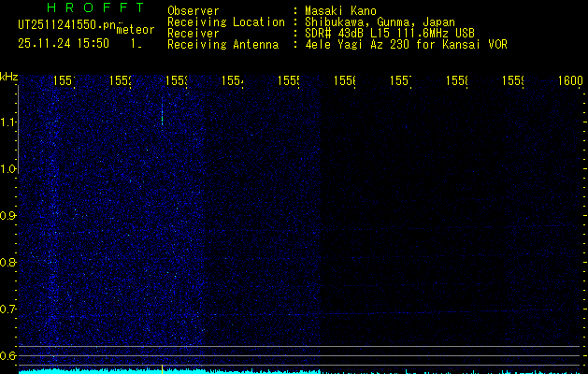Click the 1.1 frequency axis tick
588x374 pixels.
[8, 122]
